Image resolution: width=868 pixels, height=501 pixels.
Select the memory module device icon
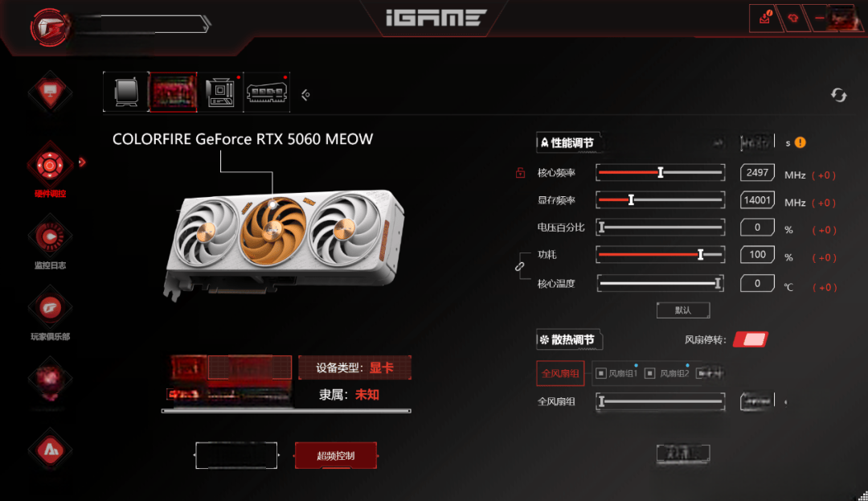pyautogui.click(x=267, y=92)
